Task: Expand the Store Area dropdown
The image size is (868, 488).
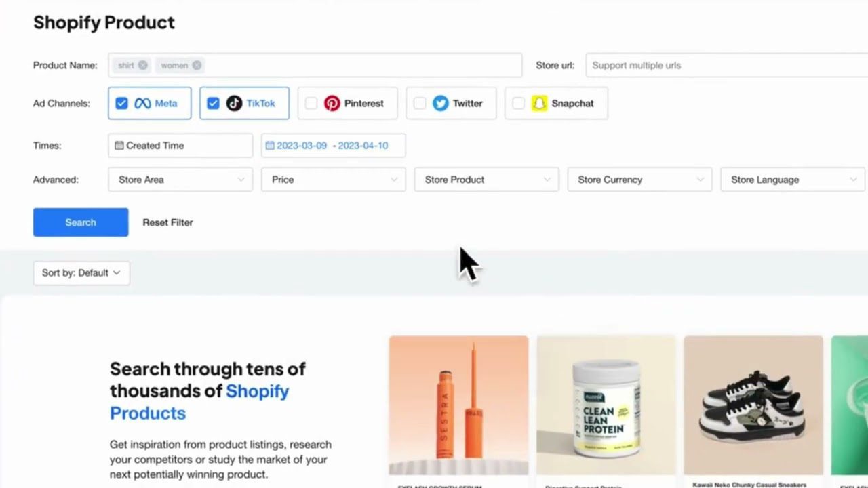Action: pos(180,180)
